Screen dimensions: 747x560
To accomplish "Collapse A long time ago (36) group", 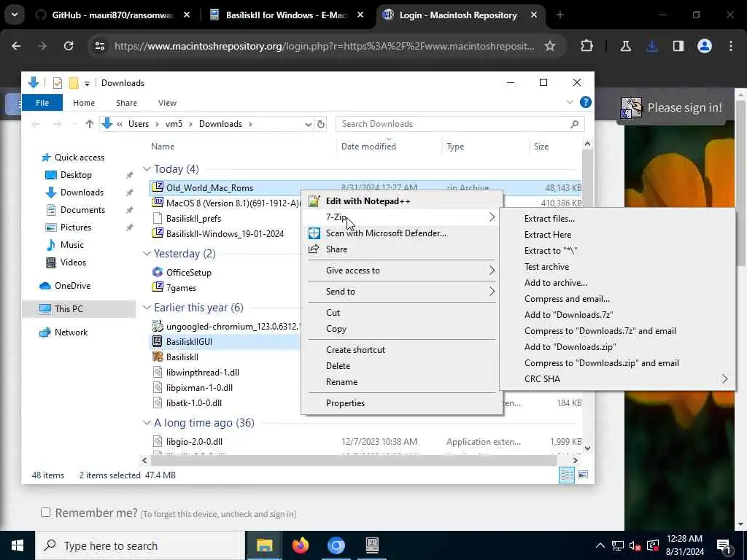I will pyautogui.click(x=147, y=423).
